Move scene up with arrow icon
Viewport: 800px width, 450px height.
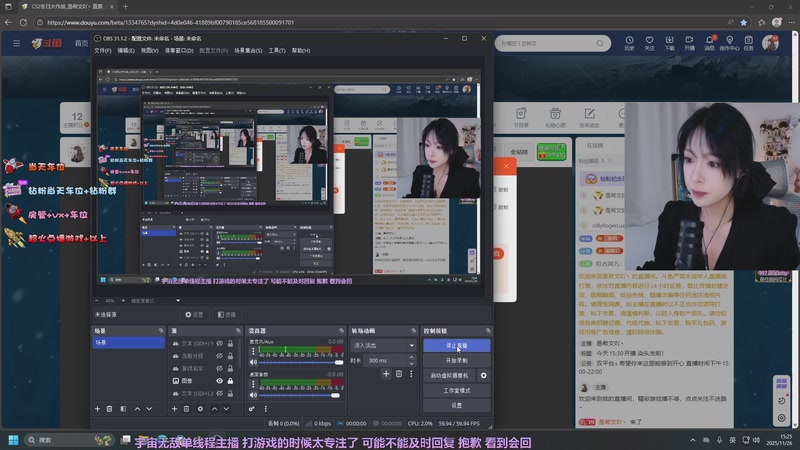[x=137, y=409]
